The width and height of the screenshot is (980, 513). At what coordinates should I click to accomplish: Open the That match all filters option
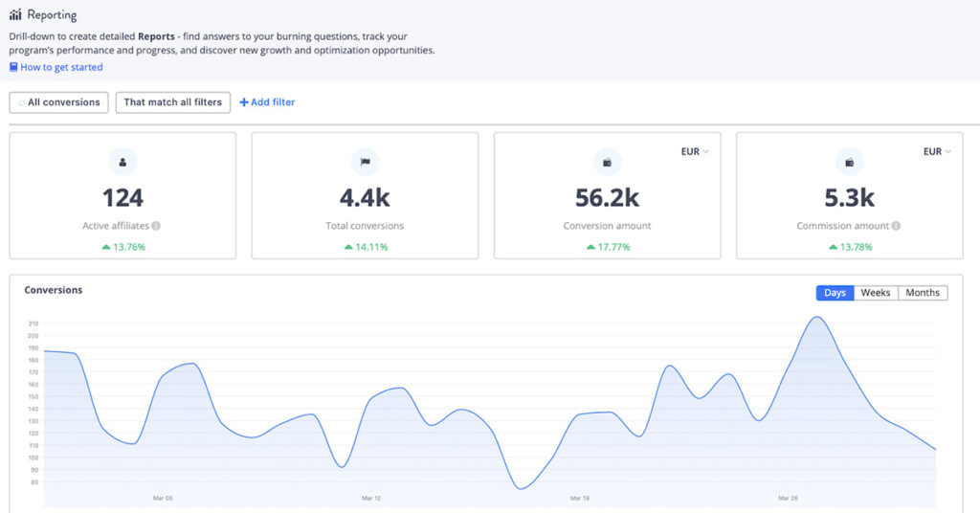coord(172,102)
